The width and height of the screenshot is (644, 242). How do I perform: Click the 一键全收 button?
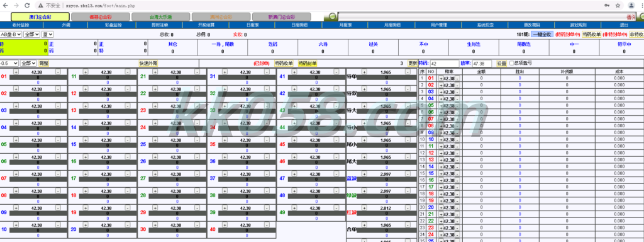542,35
